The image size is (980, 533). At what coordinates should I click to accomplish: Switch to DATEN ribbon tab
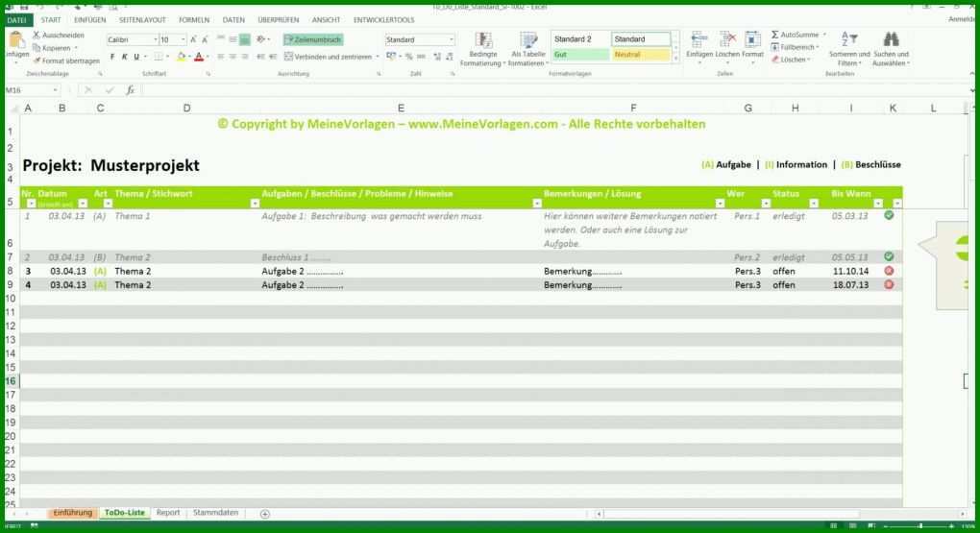click(x=233, y=20)
